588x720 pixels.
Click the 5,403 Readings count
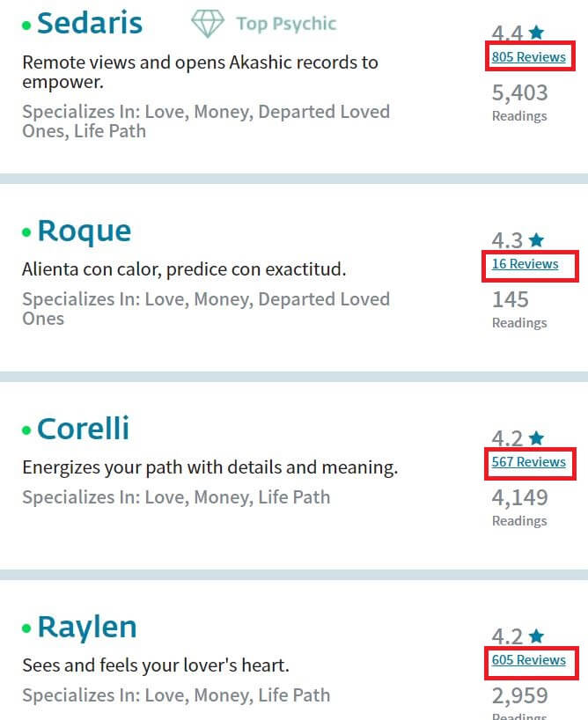point(519,103)
